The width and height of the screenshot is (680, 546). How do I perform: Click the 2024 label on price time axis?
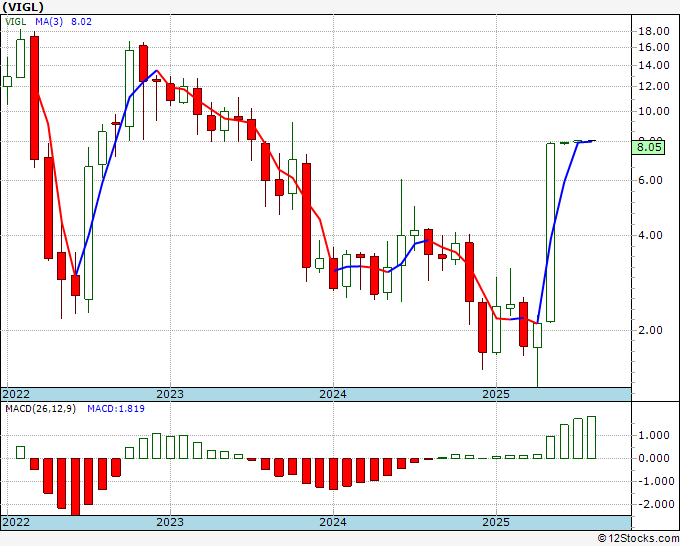click(333, 394)
